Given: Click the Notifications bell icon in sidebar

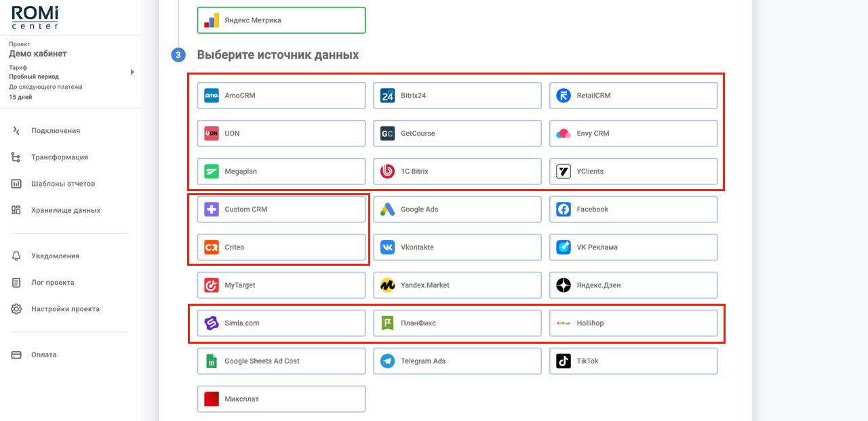Looking at the screenshot, I should (16, 256).
